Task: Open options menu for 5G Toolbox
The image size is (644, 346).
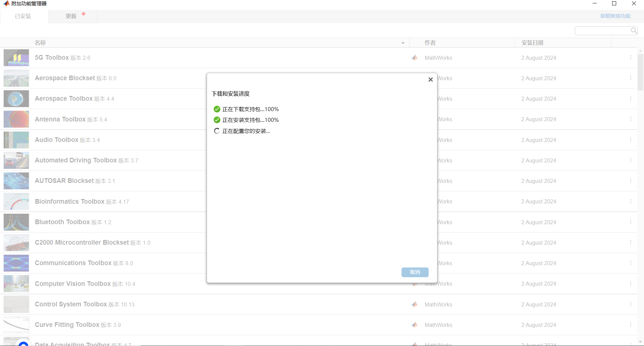Action: 631,58
